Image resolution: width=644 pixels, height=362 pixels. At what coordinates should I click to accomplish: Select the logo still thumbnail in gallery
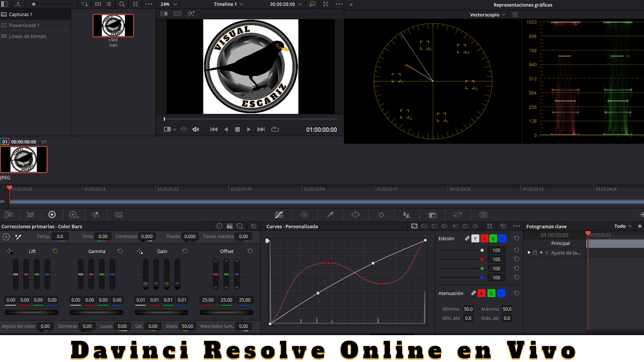click(x=113, y=25)
